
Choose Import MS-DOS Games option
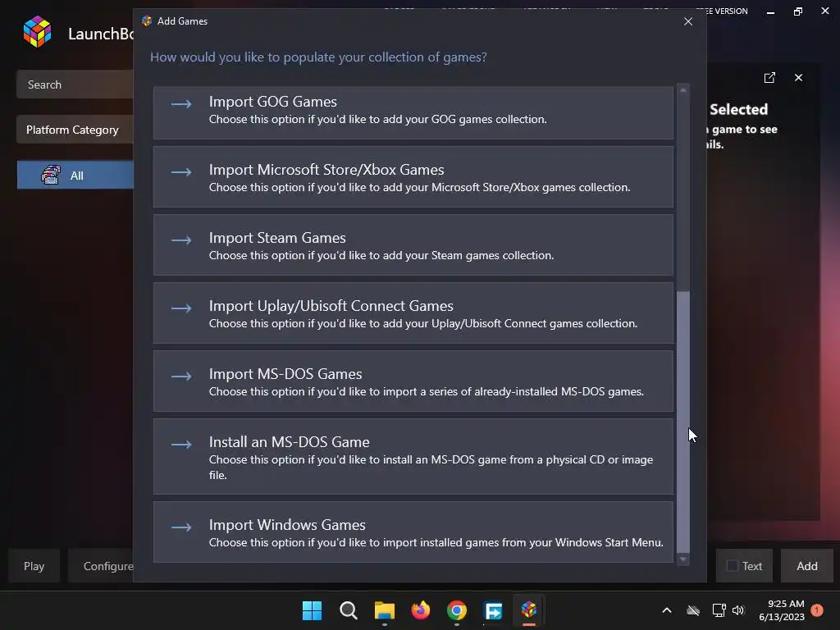(x=413, y=381)
